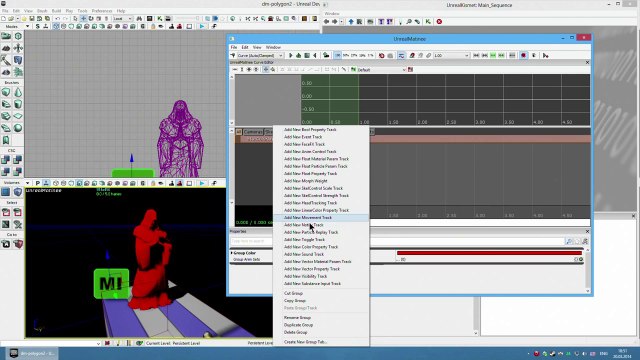Select the All group tab in Matinee

(x=239, y=132)
